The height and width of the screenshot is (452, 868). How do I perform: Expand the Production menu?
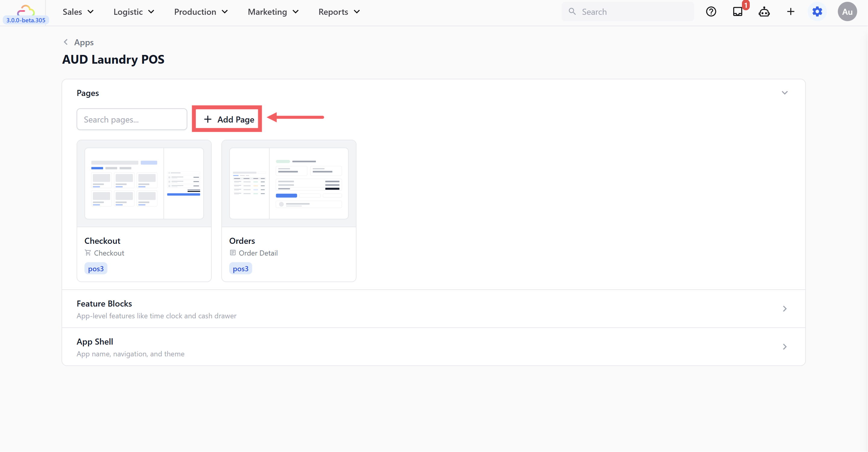[x=201, y=12]
